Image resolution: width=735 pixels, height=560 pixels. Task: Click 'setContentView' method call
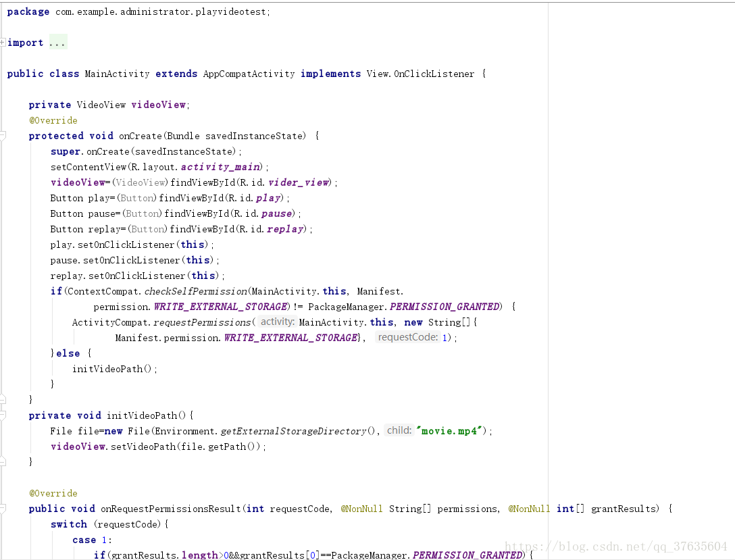tap(88, 168)
